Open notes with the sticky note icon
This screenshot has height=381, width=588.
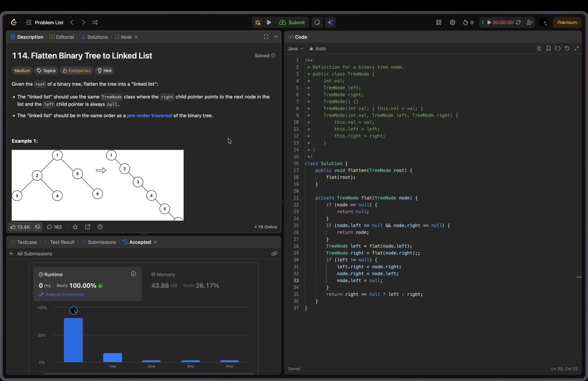(x=316, y=22)
